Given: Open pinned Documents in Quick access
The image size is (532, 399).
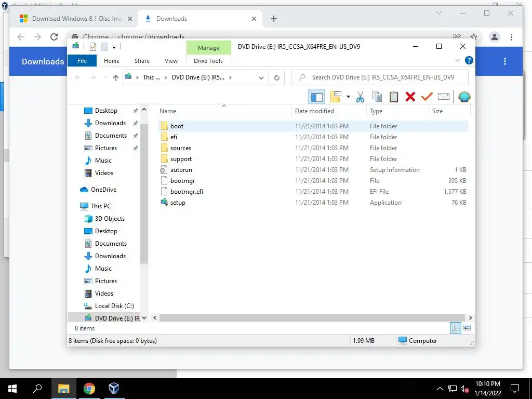Looking at the screenshot, I should tap(111, 136).
